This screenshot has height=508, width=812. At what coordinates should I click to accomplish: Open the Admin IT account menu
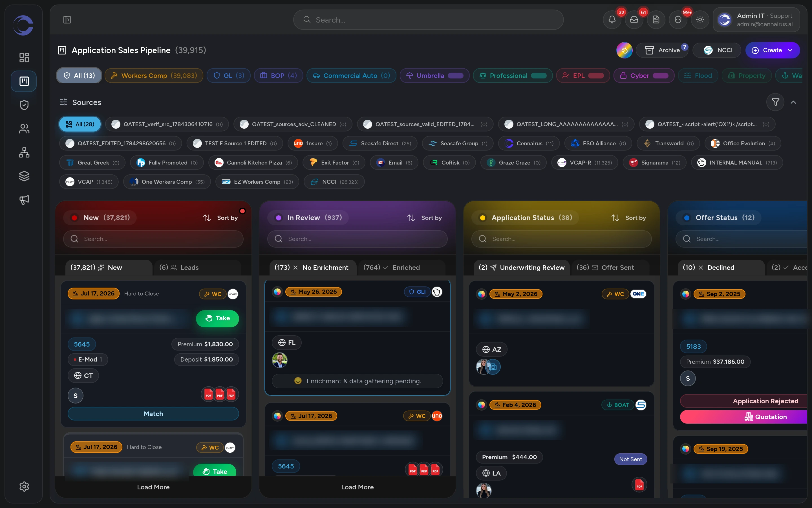pyautogui.click(x=756, y=20)
